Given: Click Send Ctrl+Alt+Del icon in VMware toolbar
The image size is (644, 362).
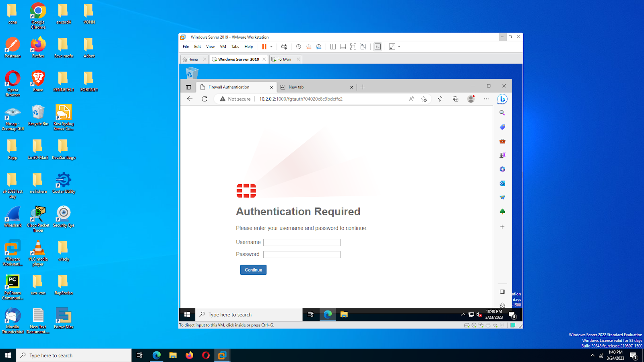Looking at the screenshot, I should click(x=284, y=47).
